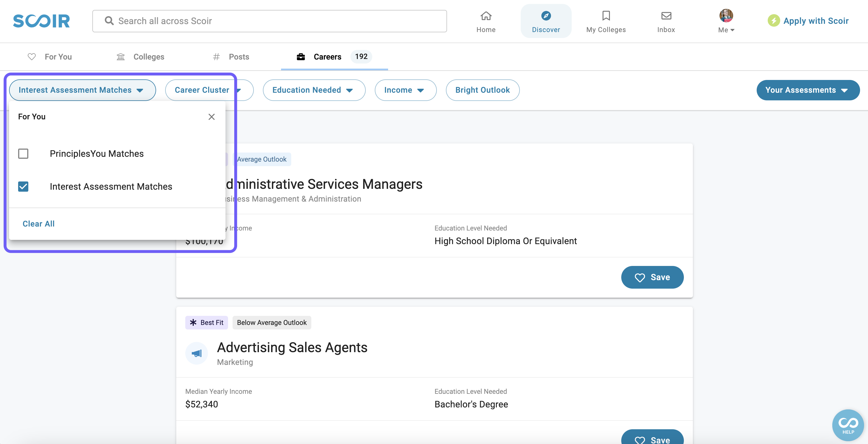Toggle the Bright Outlook filter
This screenshot has width=868, height=444.
tap(482, 90)
